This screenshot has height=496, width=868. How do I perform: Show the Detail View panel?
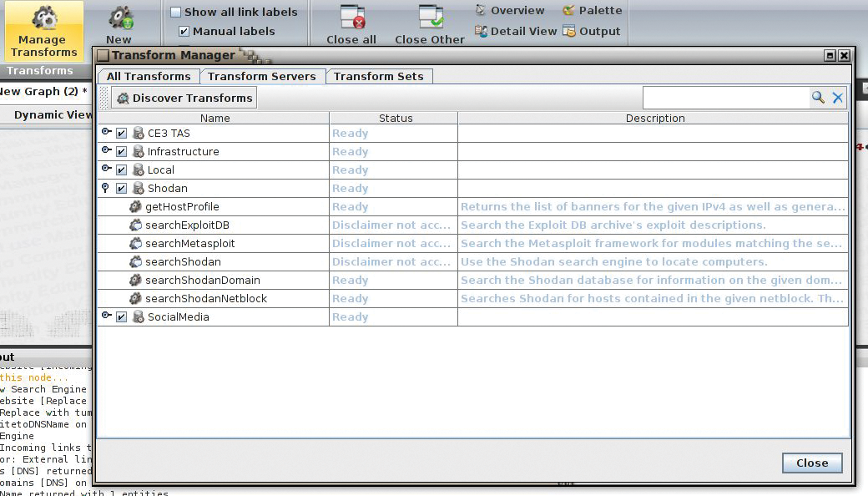[x=516, y=32]
